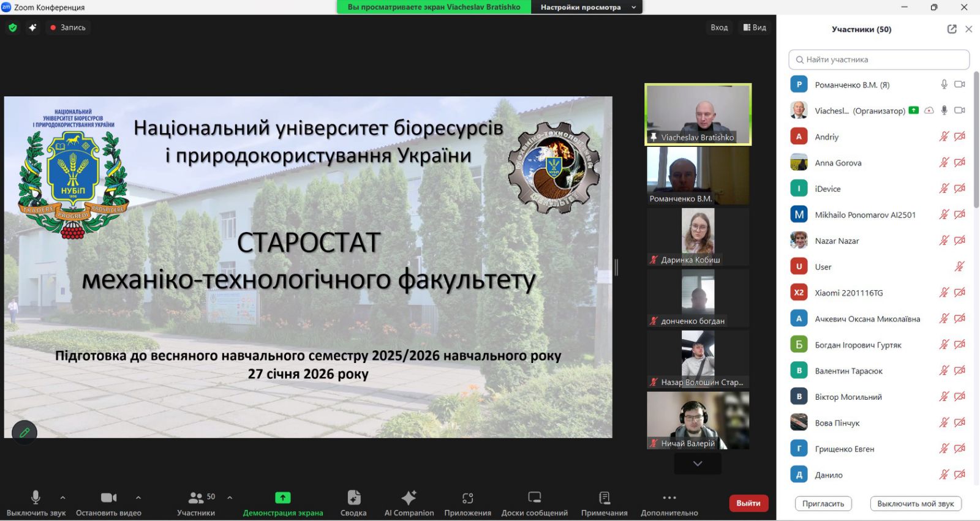Open Приложения (Apps) from toolbar
Screen dimensions: 980x521
[x=467, y=498]
